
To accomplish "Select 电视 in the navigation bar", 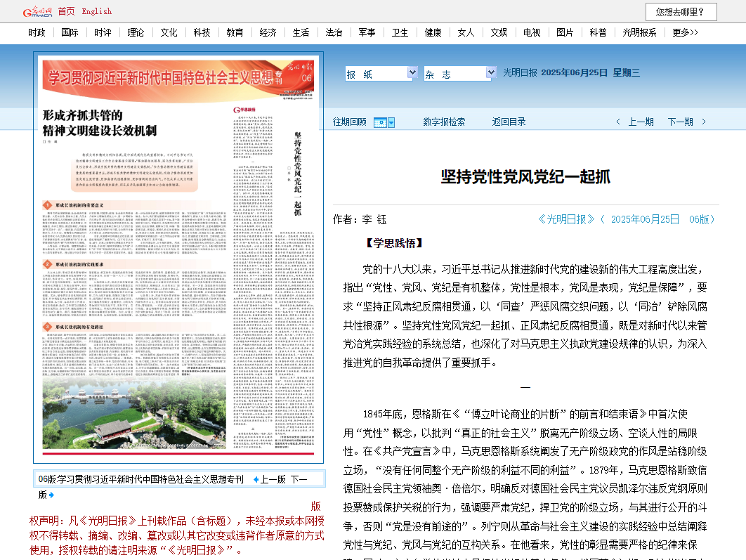I will 532,32.
